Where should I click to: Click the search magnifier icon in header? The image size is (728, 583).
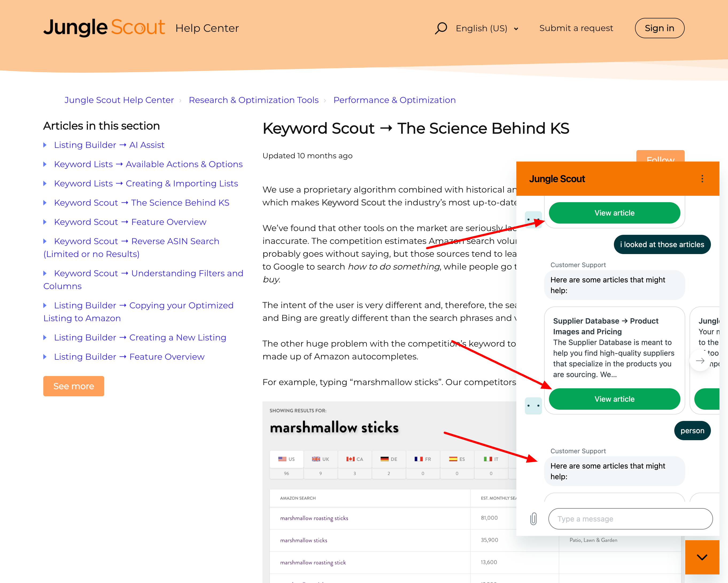441,28
